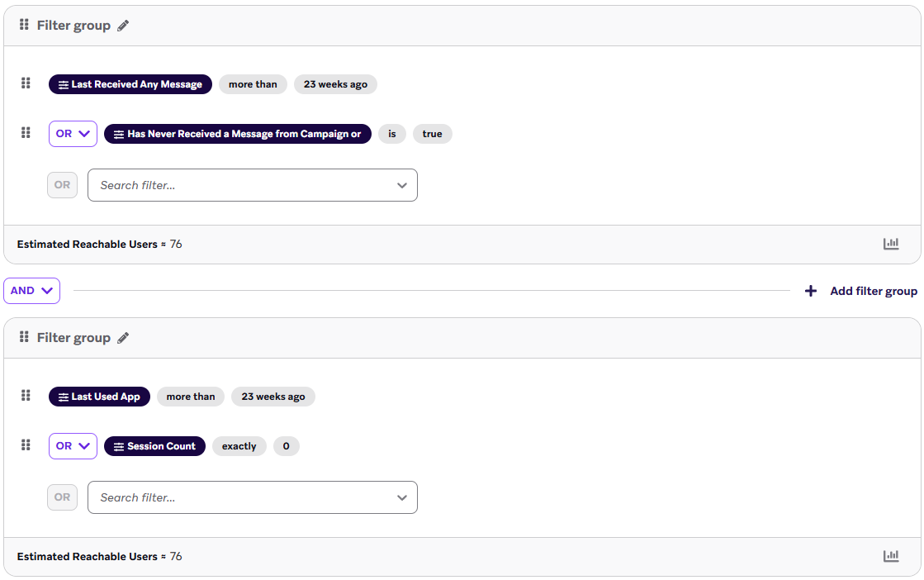Screen dimensions: 924x580
Task: Click pencil icon to rename second filter group
Action: click(x=123, y=338)
